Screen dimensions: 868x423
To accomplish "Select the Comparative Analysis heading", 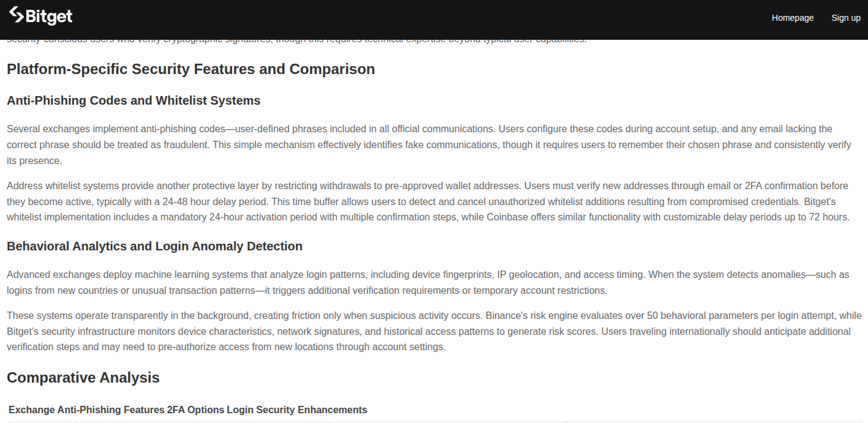I will (x=83, y=378).
